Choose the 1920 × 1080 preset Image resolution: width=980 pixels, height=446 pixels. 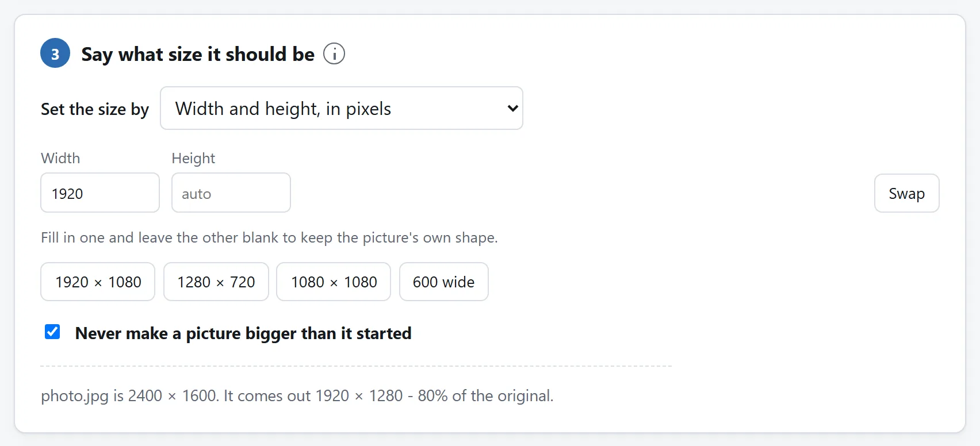(98, 282)
